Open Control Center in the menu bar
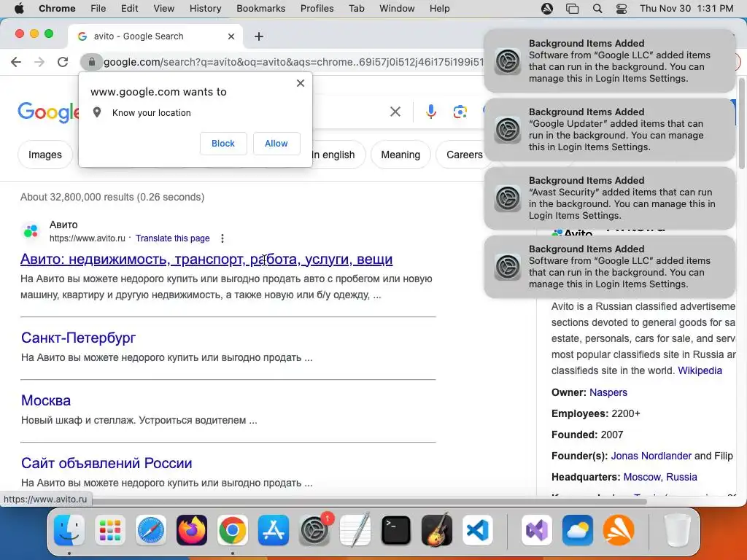747x560 pixels. coord(622,8)
